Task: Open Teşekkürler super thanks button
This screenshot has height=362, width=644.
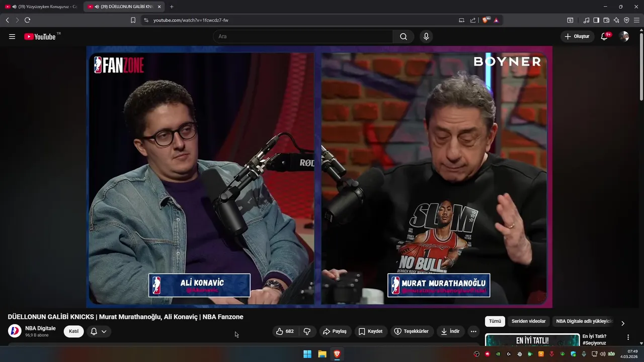Action: point(412,331)
